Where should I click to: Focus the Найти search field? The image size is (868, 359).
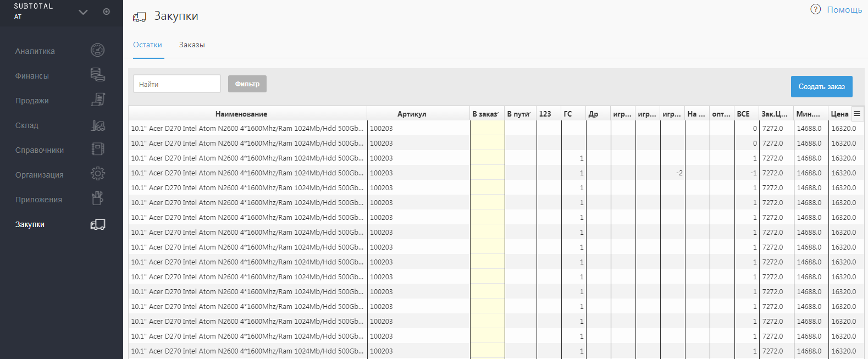[x=176, y=84]
